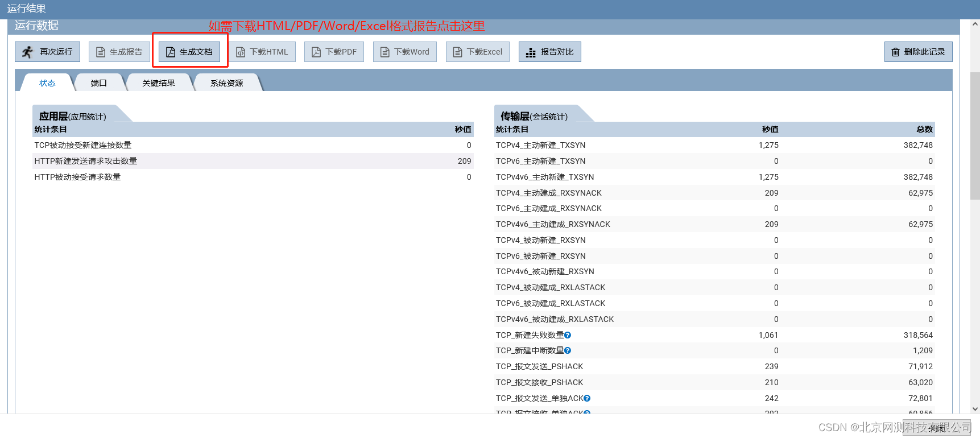Click value 209 in HTTP新建发送请求攻击数量 row

coord(465,161)
